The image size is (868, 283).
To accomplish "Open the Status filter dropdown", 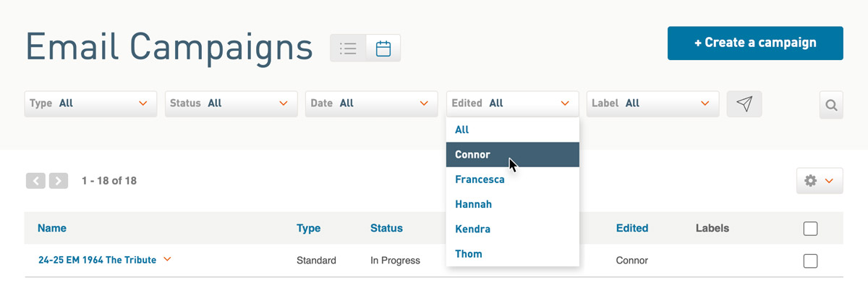I will pyautogui.click(x=231, y=104).
